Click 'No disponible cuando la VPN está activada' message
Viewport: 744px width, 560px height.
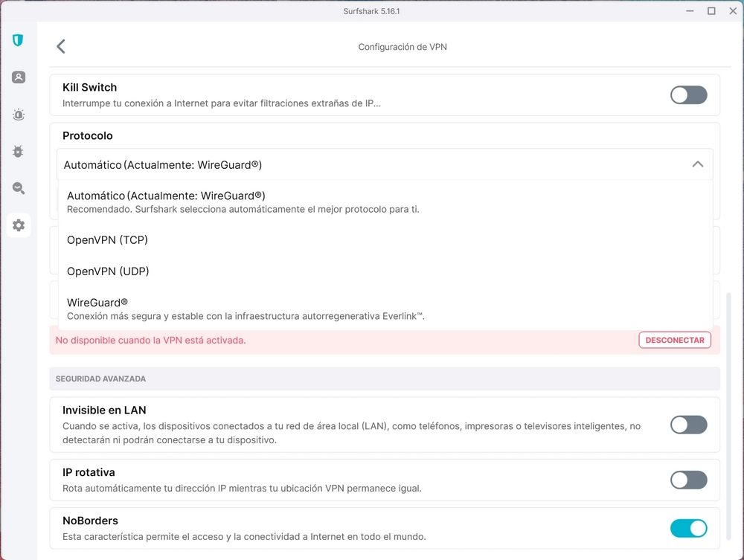151,341
